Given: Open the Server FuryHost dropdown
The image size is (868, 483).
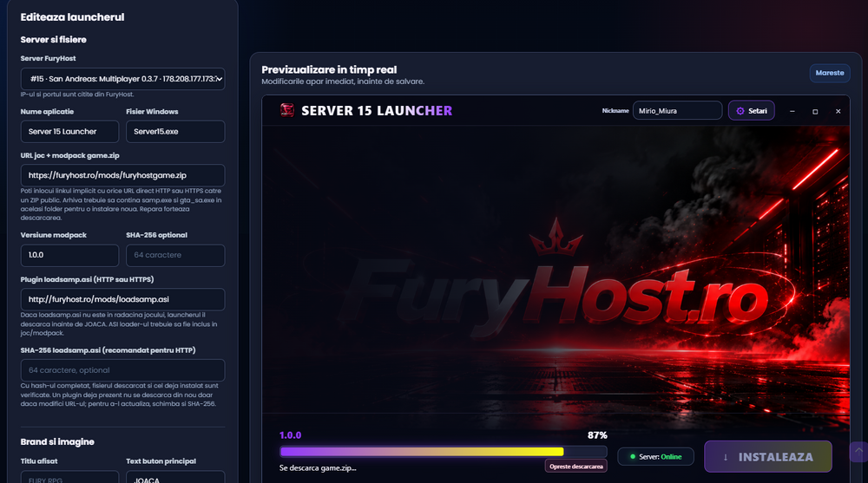Looking at the screenshot, I should [x=123, y=79].
